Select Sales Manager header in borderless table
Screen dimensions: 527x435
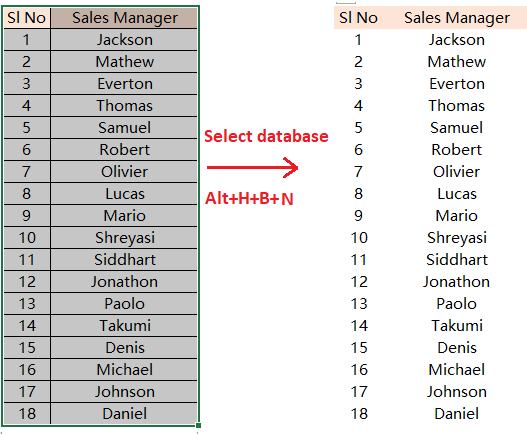[457, 18]
